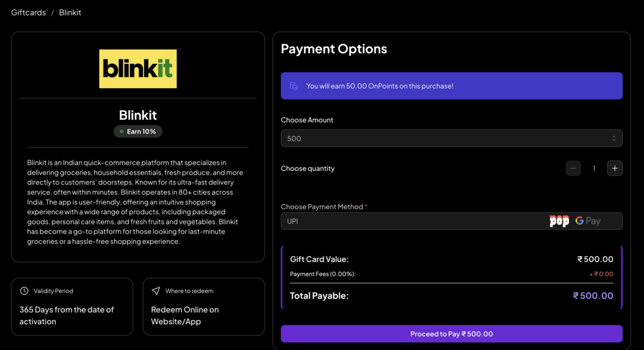Click the Payment Options heading

[334, 49]
